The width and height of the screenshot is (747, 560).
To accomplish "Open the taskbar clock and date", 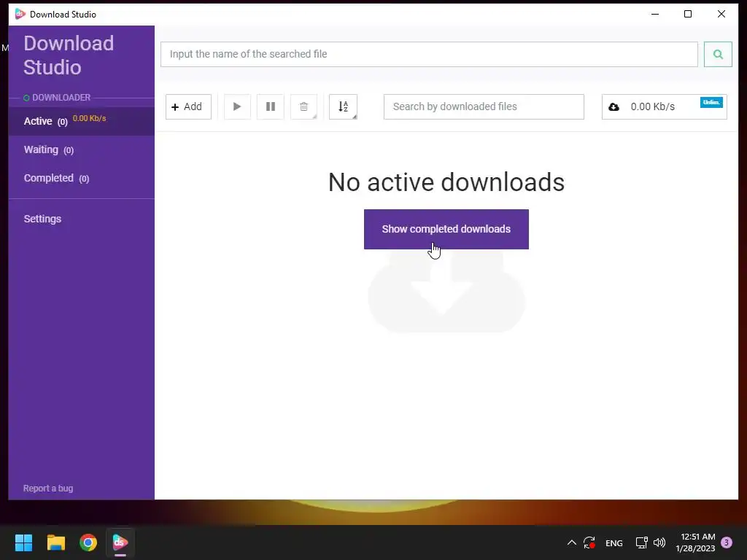I will [x=695, y=542].
